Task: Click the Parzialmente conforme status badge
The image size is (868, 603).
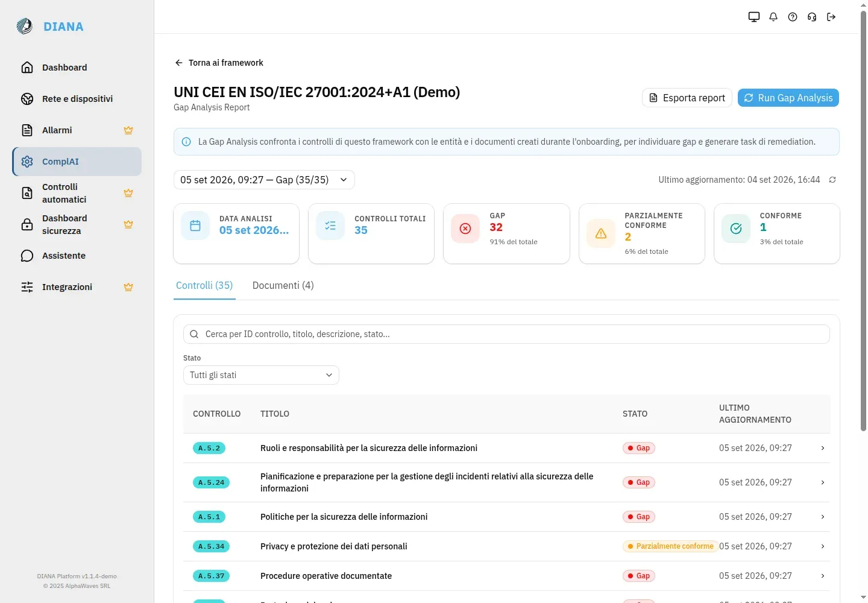Action: click(x=670, y=546)
